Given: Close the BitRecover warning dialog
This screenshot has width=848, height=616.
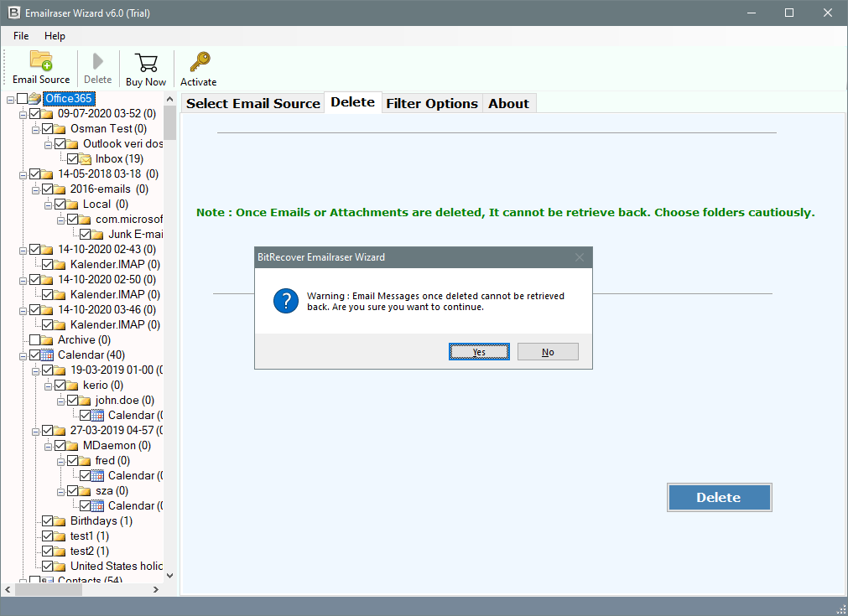Looking at the screenshot, I should click(x=580, y=257).
